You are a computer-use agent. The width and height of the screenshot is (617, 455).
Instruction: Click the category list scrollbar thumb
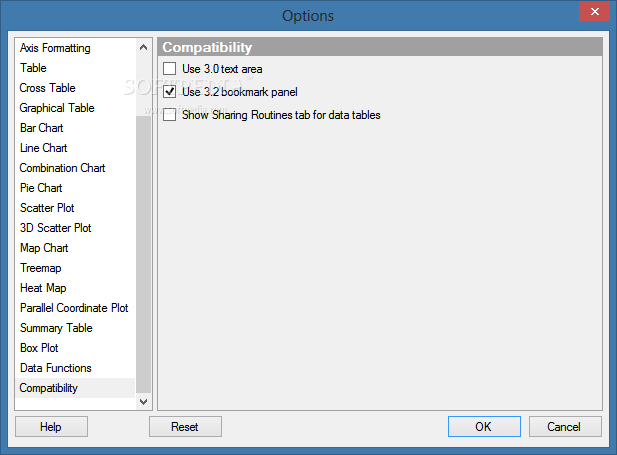pos(144,254)
